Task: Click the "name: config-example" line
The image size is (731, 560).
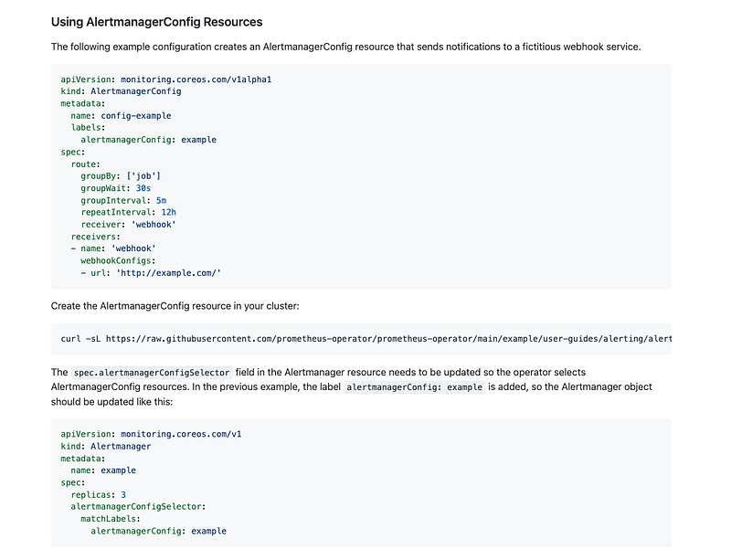Action: coord(121,116)
